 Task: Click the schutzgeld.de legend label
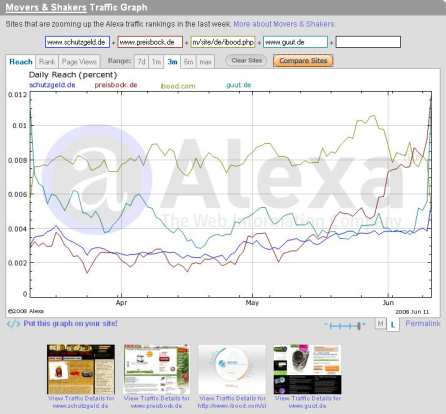pyautogui.click(x=52, y=85)
